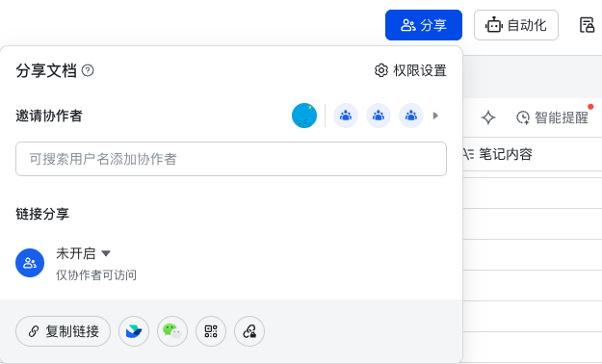The height and width of the screenshot is (364, 602).
Task: Share via the blue bird app icon
Action: coord(134,331)
